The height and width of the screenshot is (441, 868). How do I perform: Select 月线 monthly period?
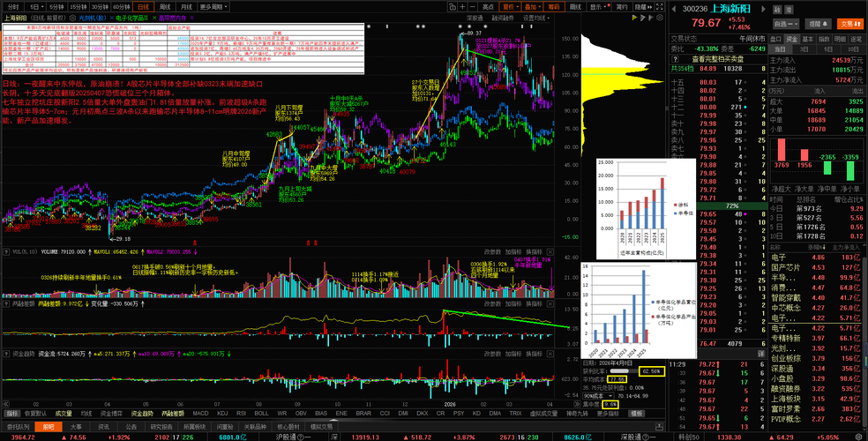pos(186,7)
